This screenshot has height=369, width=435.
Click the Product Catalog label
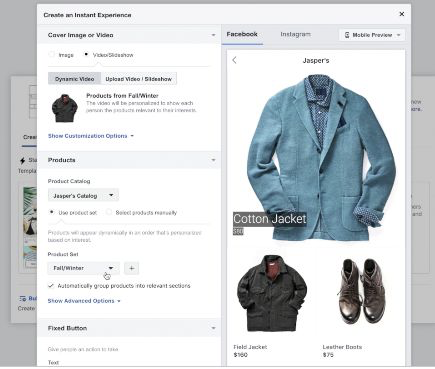69,181
